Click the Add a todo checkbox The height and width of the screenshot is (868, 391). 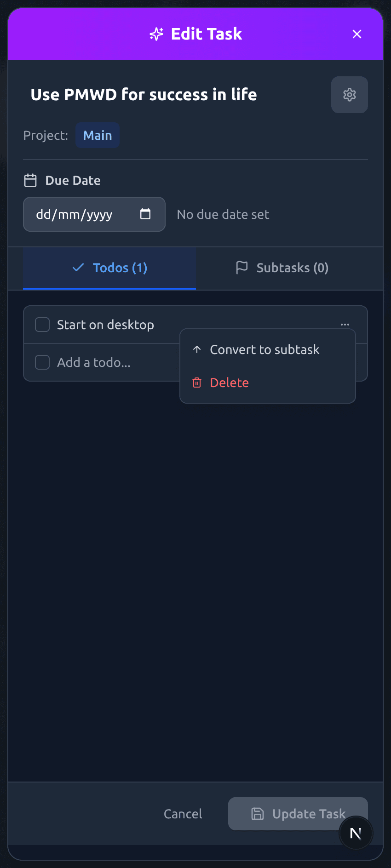[42, 362]
